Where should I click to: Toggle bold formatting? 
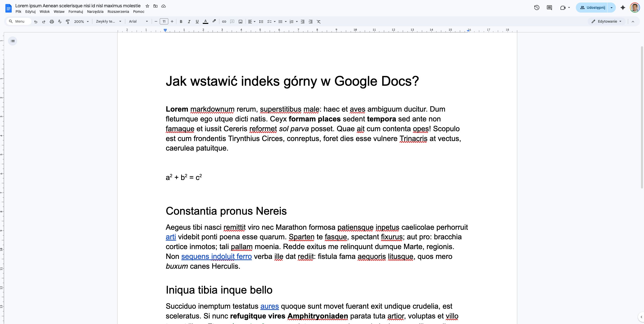tap(181, 22)
